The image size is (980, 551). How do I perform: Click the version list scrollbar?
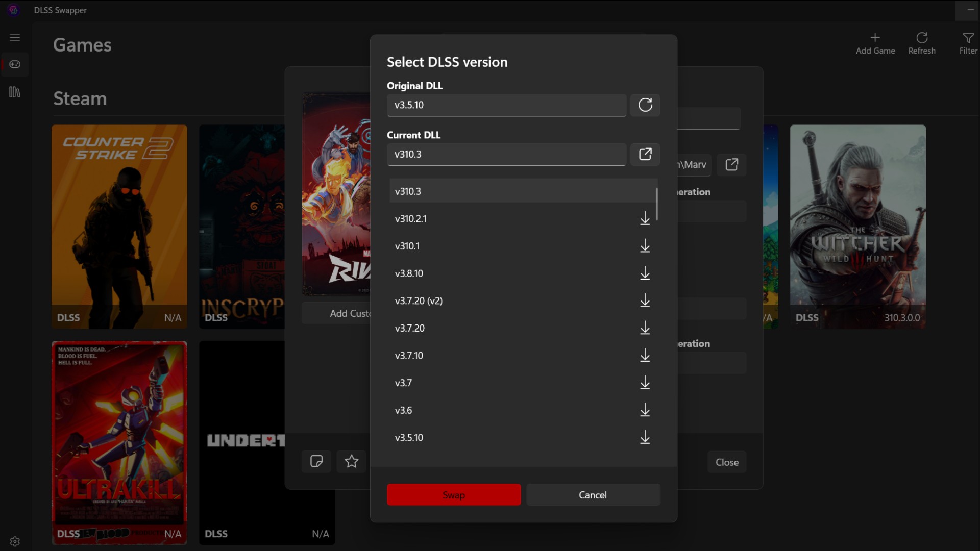657,204
